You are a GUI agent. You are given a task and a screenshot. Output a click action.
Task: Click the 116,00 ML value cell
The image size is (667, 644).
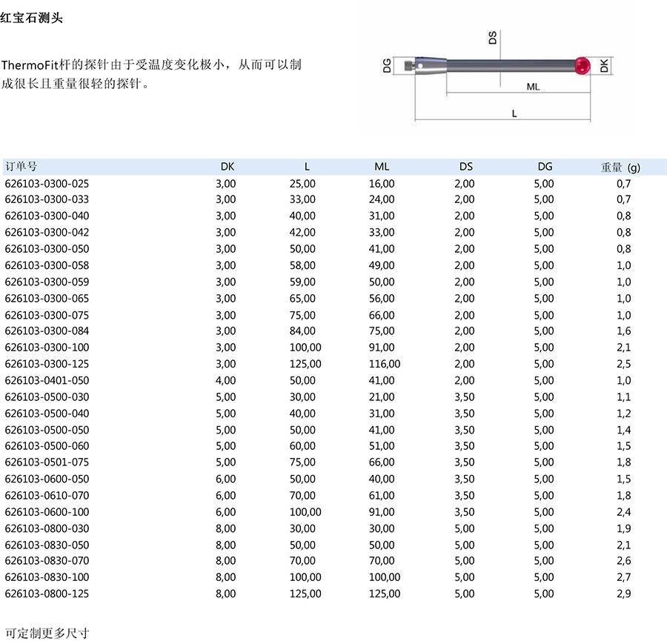pos(385,364)
